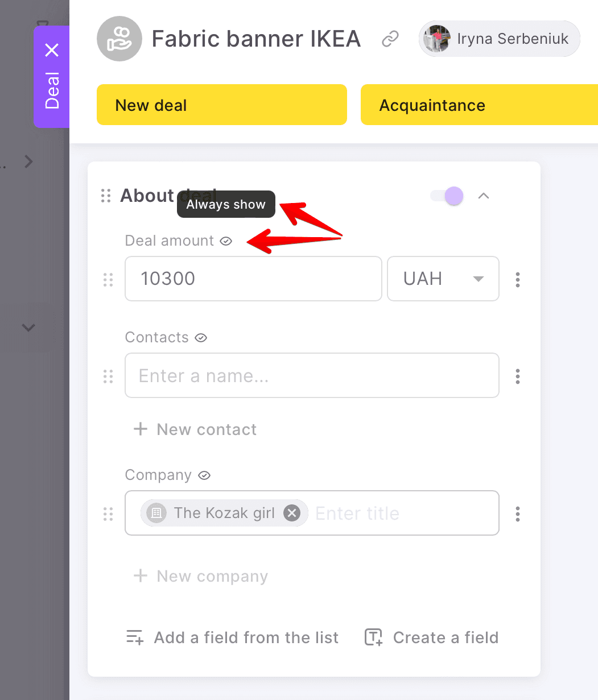Click drag handle beside Company field
The image size is (598, 700).
click(108, 513)
